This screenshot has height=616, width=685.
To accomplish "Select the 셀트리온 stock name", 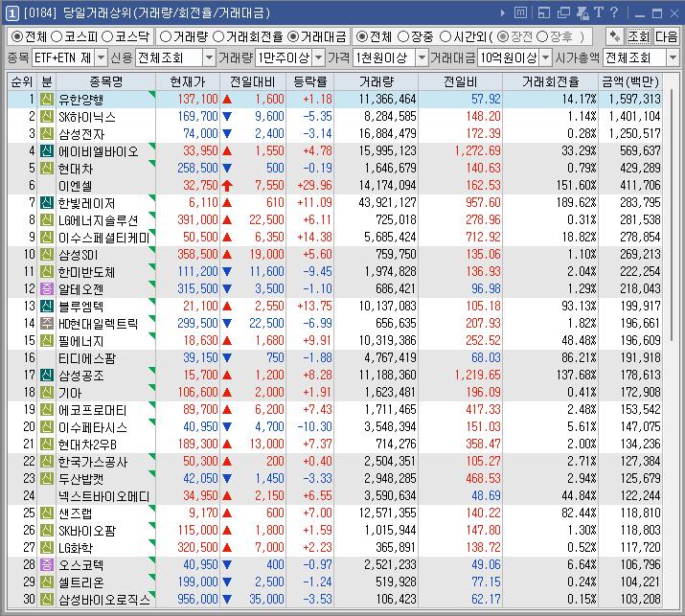I will point(81,582).
